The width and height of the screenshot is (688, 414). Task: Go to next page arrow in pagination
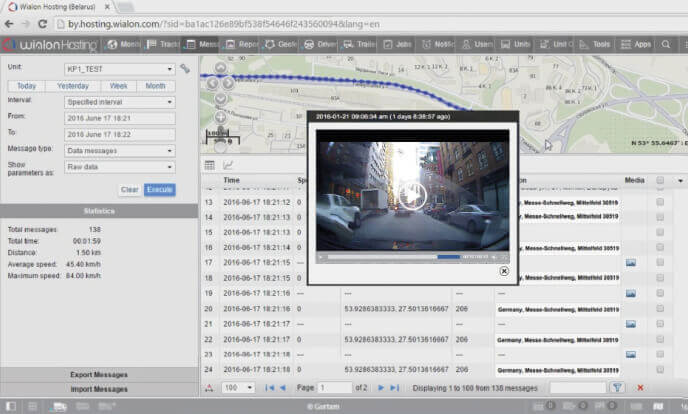[x=379, y=387]
